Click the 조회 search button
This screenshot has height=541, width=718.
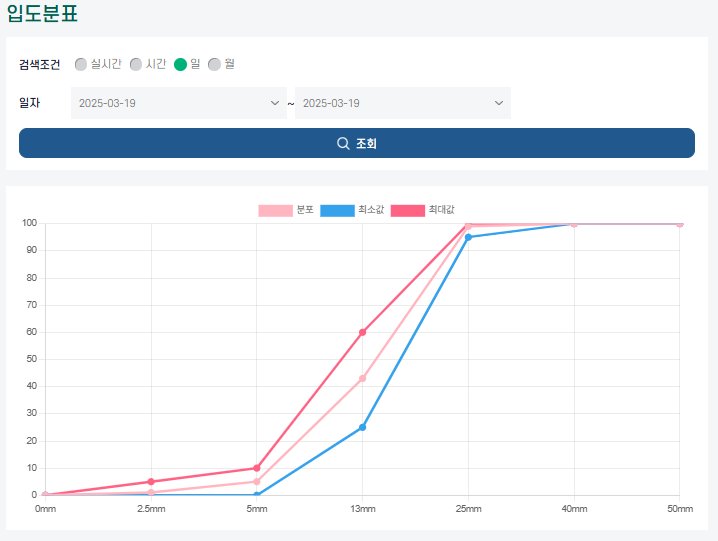pos(357,143)
